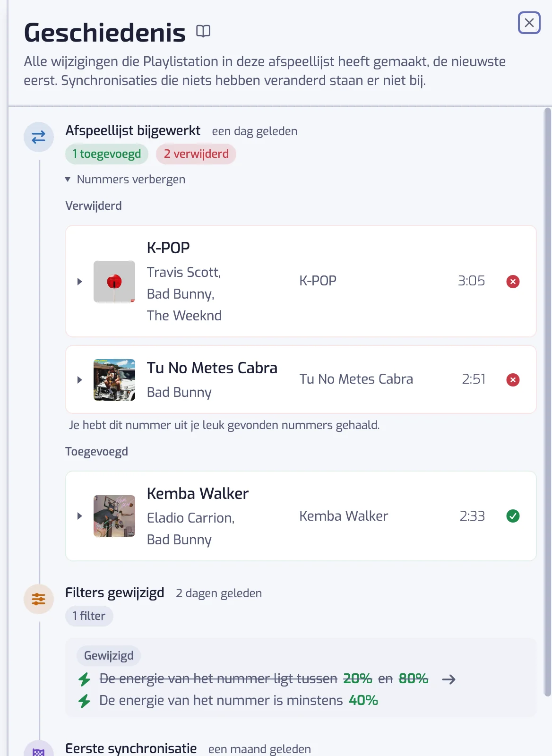Click artist Travis Scott
The height and width of the screenshot is (756, 552).
tap(184, 272)
